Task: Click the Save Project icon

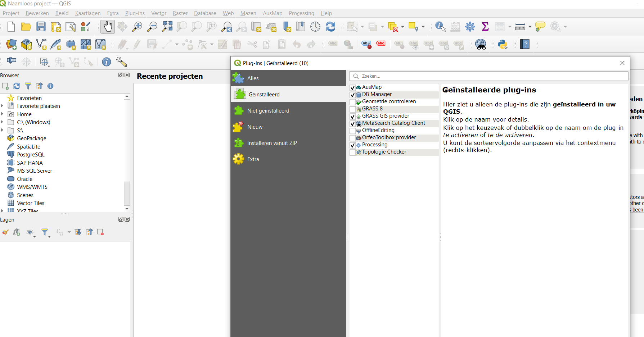Action: click(41, 27)
